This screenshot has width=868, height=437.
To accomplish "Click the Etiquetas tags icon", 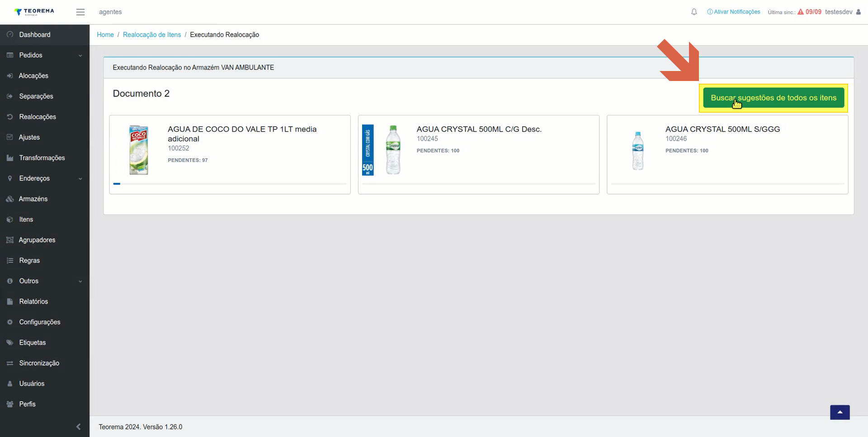I will [x=10, y=342].
